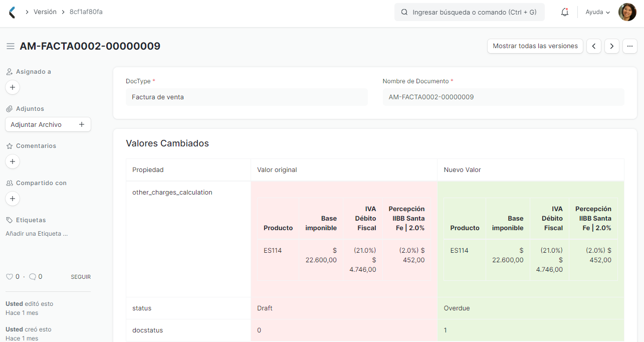Add an assignee with plus button
This screenshot has height=342, width=644.
(13, 87)
